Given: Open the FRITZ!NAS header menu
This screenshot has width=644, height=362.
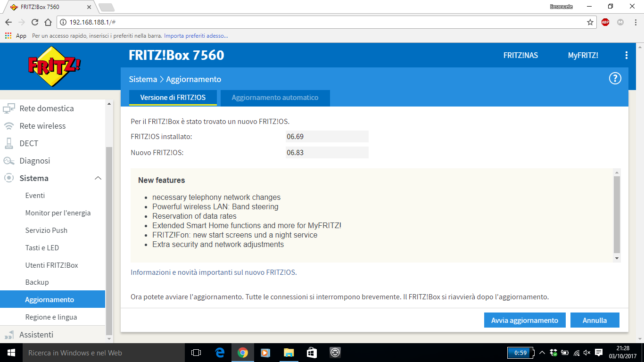Looking at the screenshot, I should tap(520, 55).
